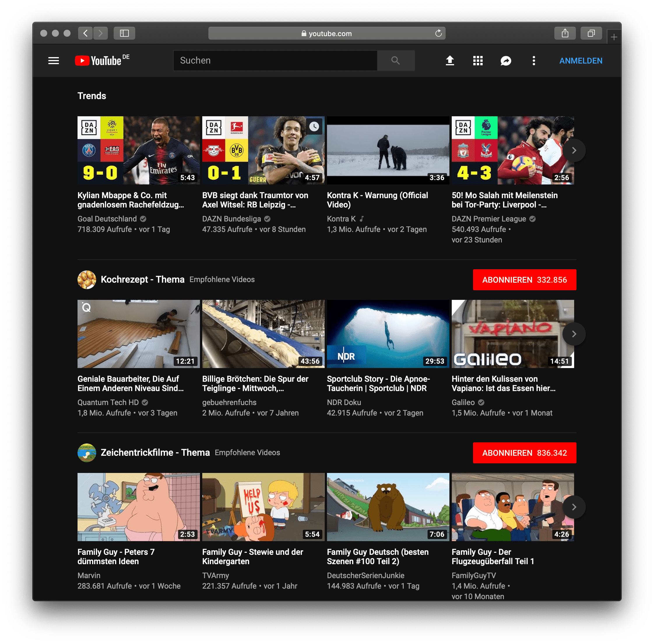
Task: Click verified badge next to Goal Deutschland
Action: point(143,219)
